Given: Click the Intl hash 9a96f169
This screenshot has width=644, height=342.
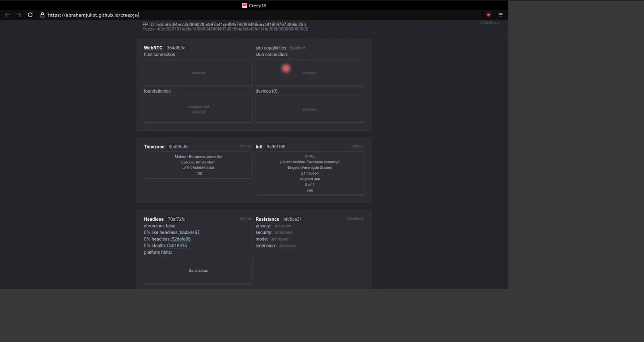Looking at the screenshot, I should pos(276,147).
